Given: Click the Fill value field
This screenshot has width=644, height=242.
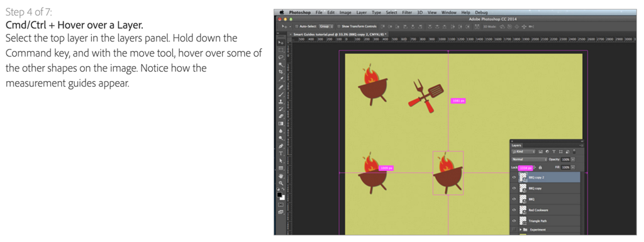Looking at the screenshot, I should (x=565, y=167).
